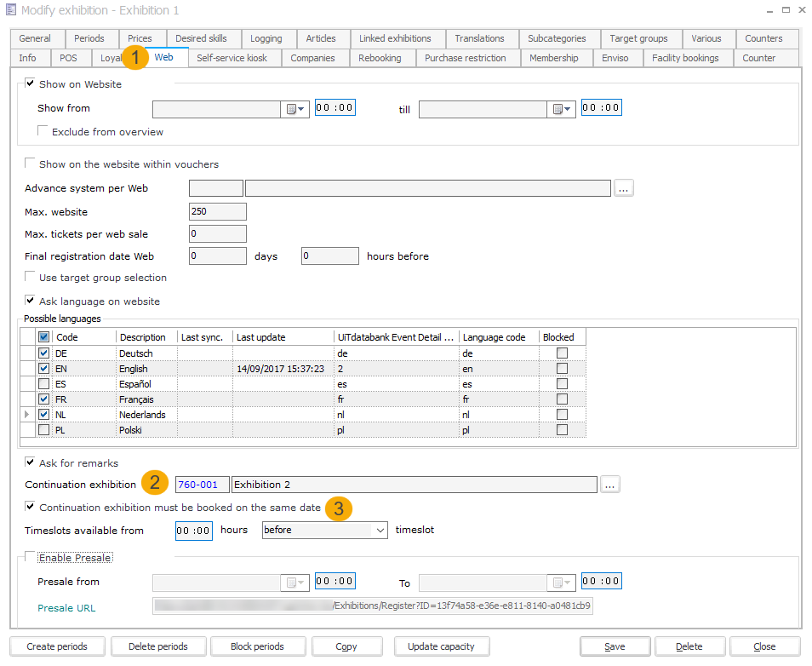Viewport: 812px width, 666px height.
Task: Uncheck Show on Website
Action: 31,84
